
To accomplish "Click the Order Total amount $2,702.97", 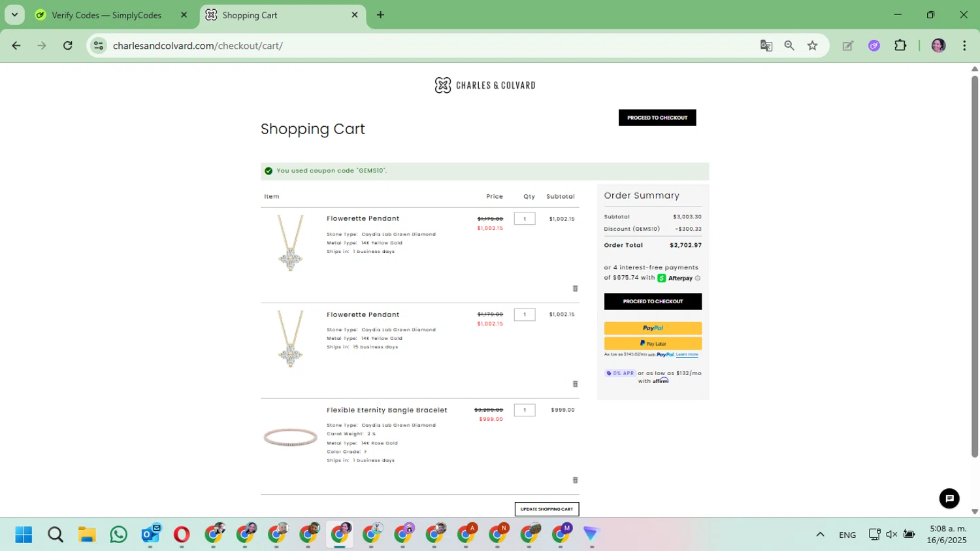I will [685, 246].
